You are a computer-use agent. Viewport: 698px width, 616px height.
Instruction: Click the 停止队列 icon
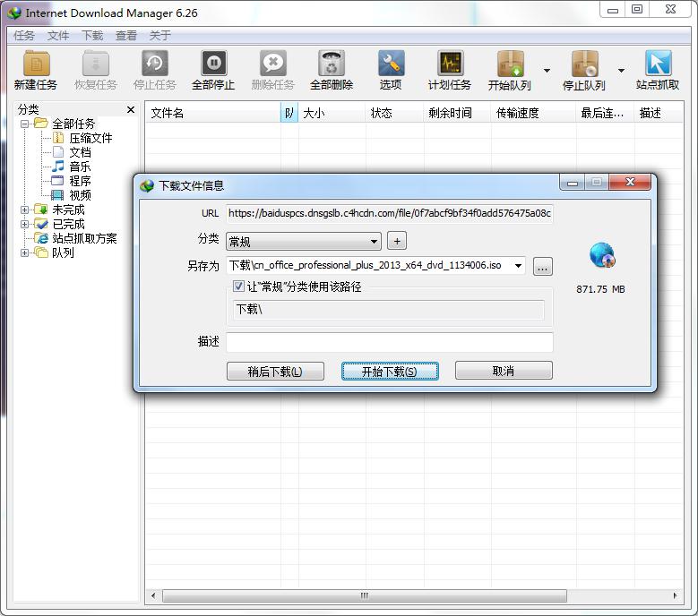click(584, 64)
